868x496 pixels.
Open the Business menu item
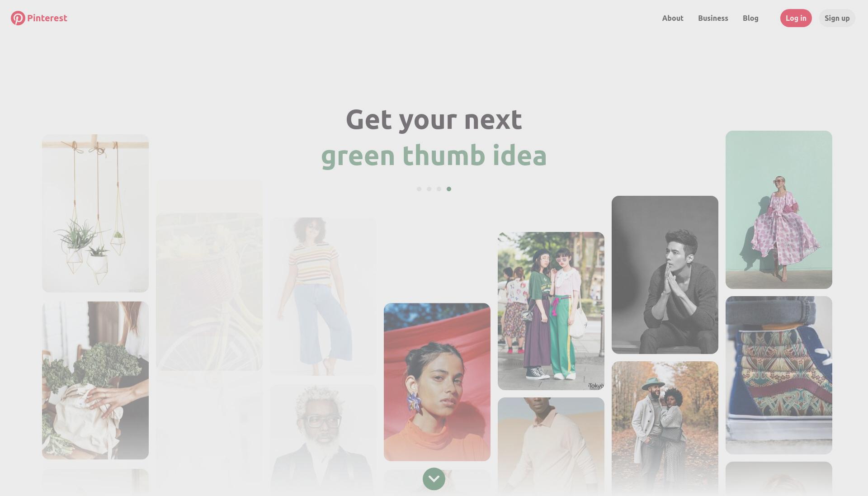tap(713, 18)
